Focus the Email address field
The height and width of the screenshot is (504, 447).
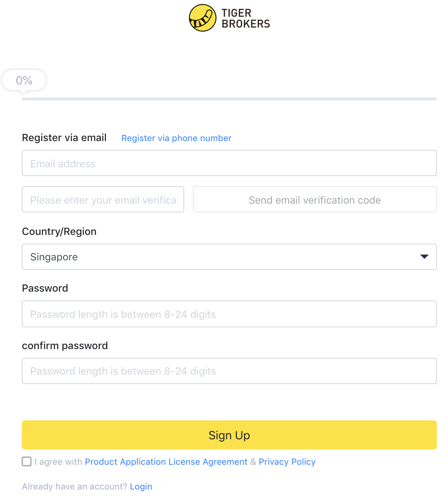[229, 163]
